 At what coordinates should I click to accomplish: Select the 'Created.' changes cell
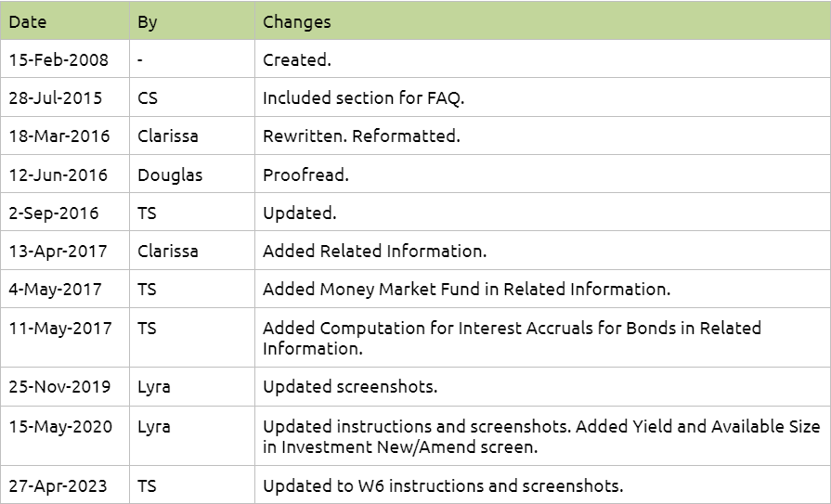tap(542, 59)
